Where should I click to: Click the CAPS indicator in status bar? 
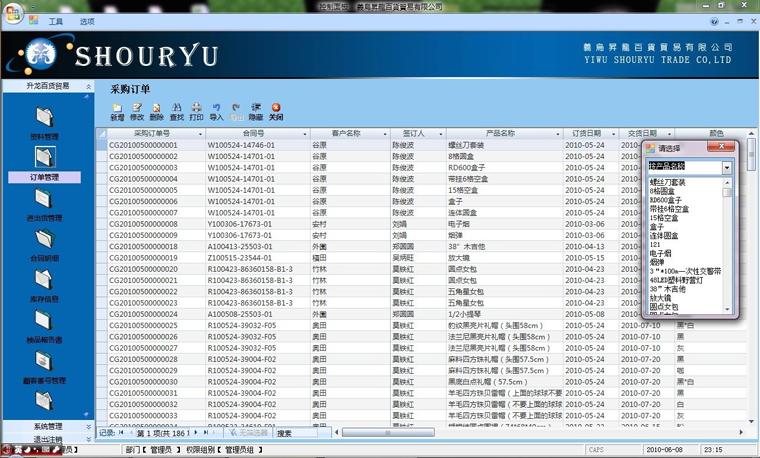point(596,450)
